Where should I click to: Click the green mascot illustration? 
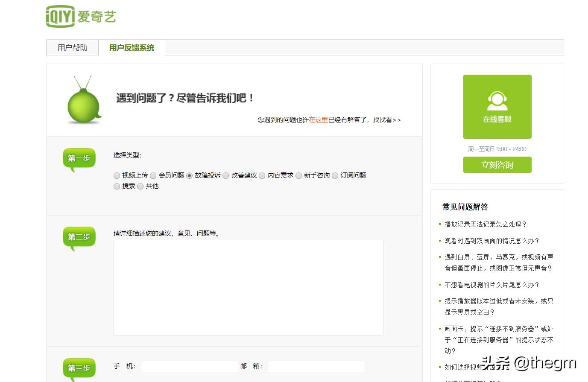(83, 102)
